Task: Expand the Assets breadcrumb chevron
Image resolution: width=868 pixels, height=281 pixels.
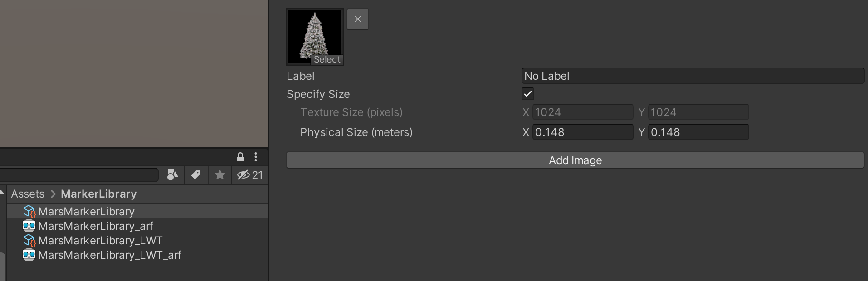Action: click(x=53, y=194)
